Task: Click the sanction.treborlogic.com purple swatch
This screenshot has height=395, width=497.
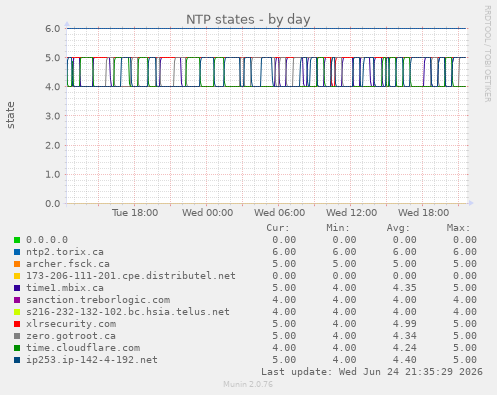Action: coord(17,300)
